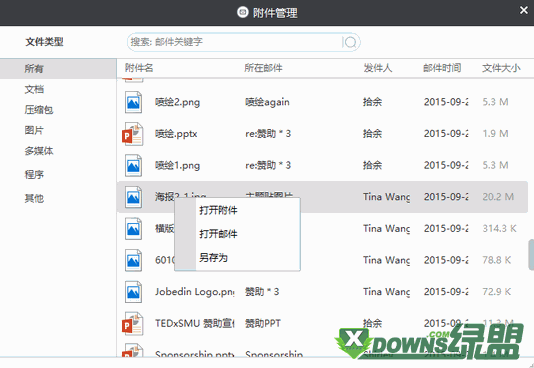Sort by the 所在邮件 column header
The height and width of the screenshot is (368, 534).
pyautogui.click(x=263, y=68)
